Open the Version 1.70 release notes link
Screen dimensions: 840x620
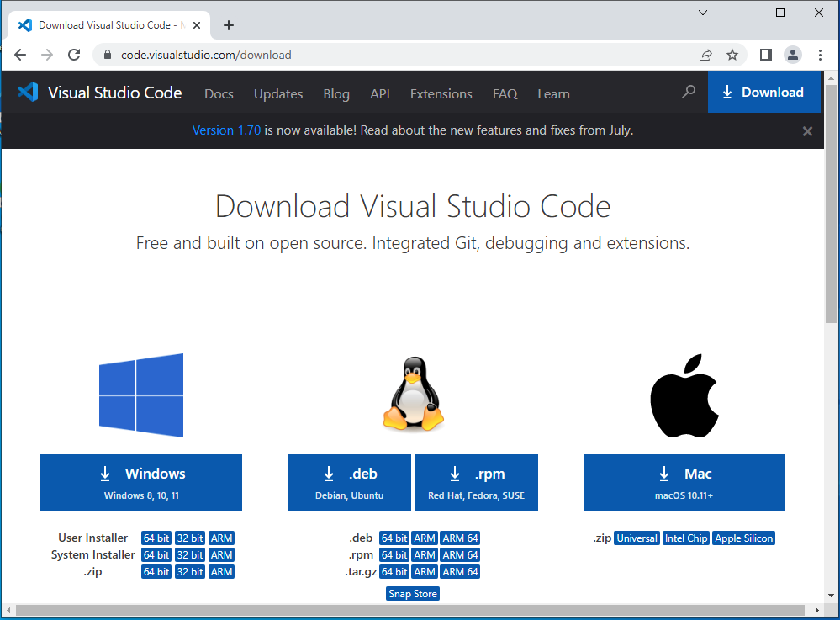pos(226,130)
